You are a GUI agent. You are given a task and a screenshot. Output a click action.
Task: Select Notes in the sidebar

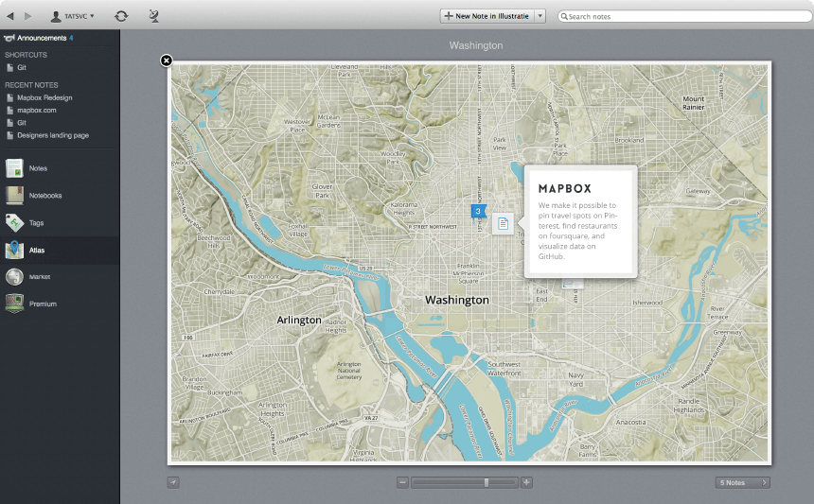pyautogui.click(x=60, y=168)
